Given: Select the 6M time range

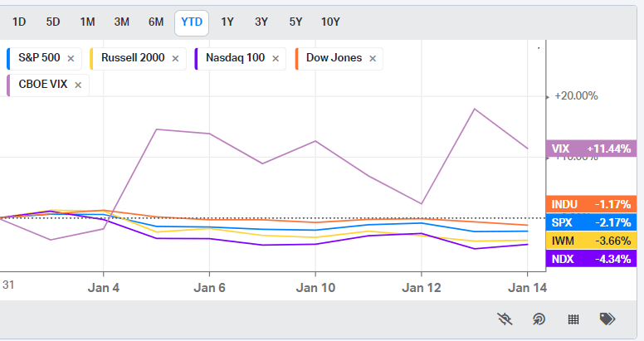Looking at the screenshot, I should pyautogui.click(x=156, y=22).
